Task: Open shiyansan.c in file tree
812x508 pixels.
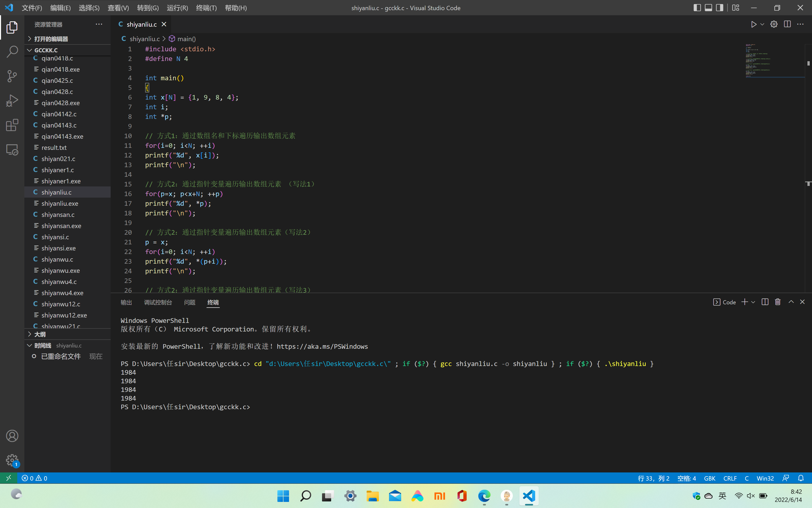Action: (67, 215)
